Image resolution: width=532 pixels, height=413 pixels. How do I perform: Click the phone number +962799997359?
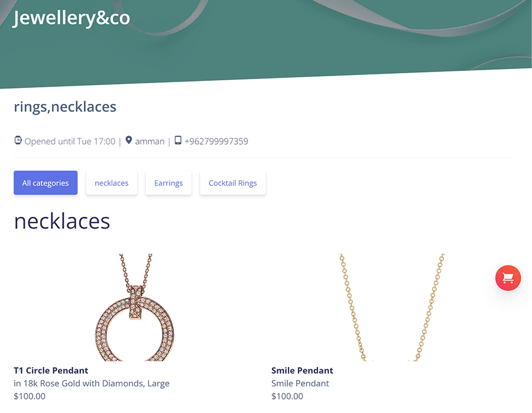[216, 141]
